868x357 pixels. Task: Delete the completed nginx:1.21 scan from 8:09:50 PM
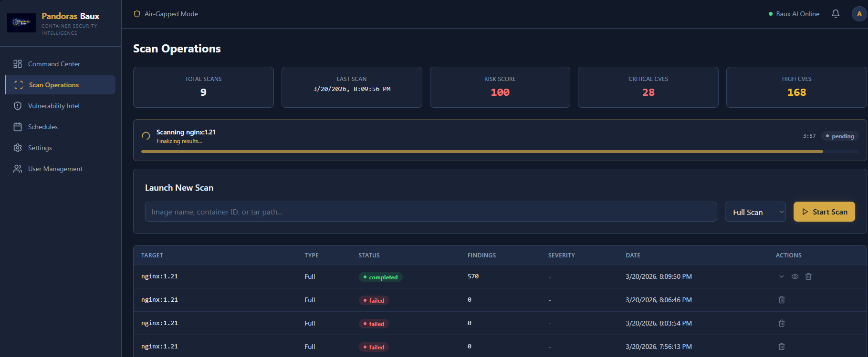(x=808, y=276)
